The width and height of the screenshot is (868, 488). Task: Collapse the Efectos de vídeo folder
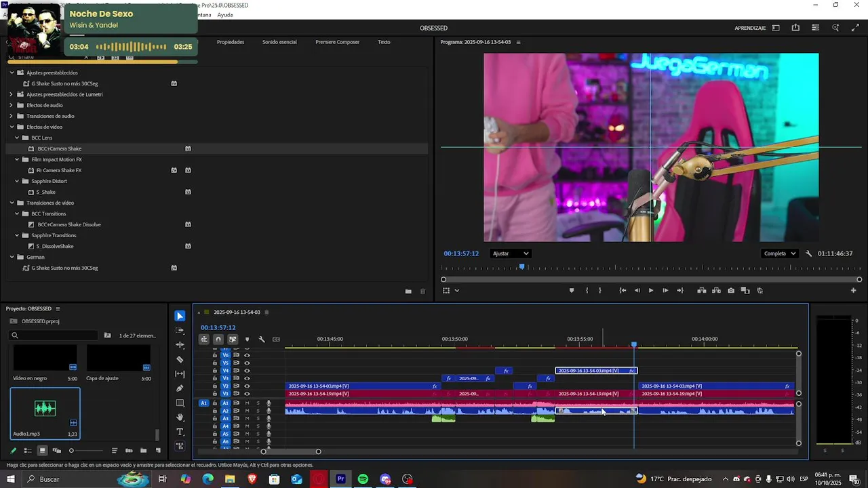click(x=12, y=127)
